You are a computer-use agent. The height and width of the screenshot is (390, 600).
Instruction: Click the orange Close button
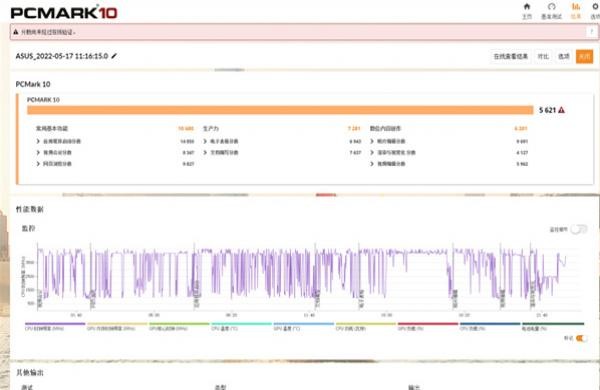(x=584, y=56)
